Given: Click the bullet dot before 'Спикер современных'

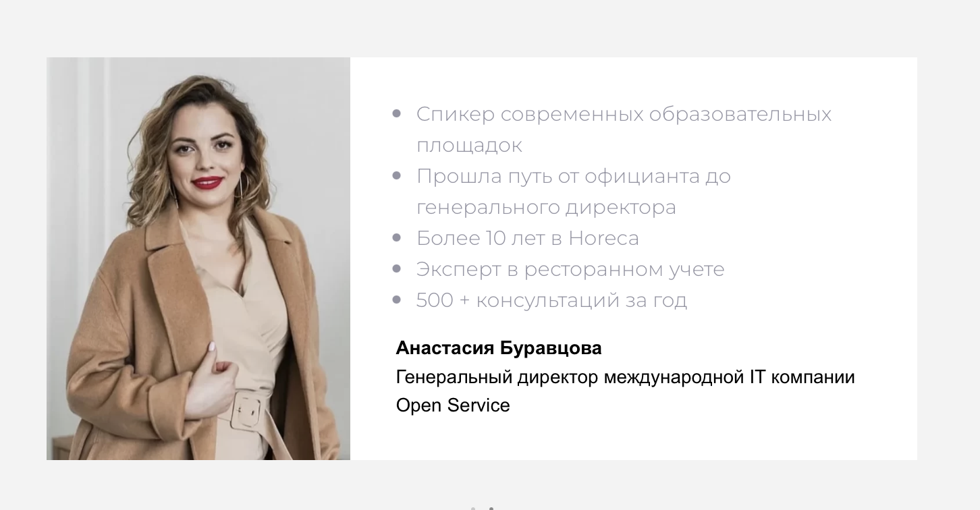Looking at the screenshot, I should (397, 114).
